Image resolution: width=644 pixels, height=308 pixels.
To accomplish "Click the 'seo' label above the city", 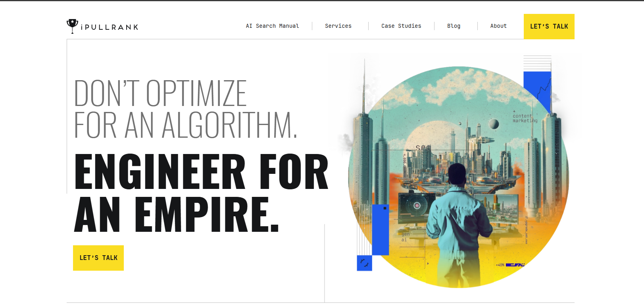I will tap(423, 148).
